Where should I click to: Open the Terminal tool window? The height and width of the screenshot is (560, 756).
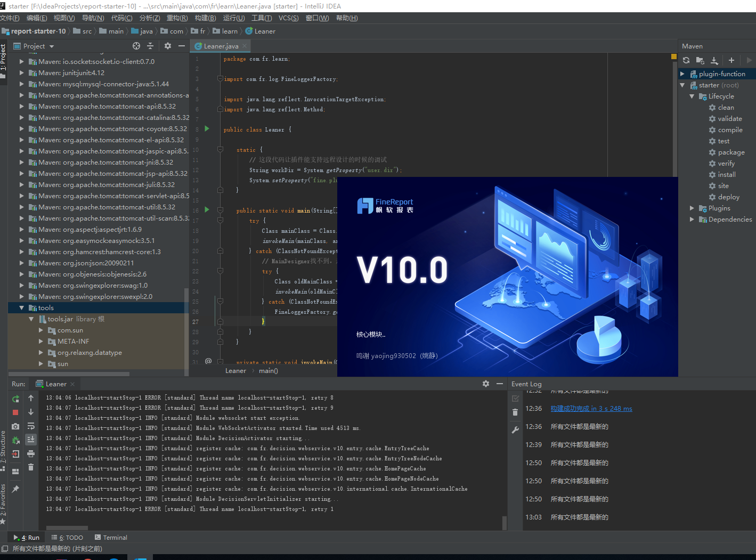[111, 538]
